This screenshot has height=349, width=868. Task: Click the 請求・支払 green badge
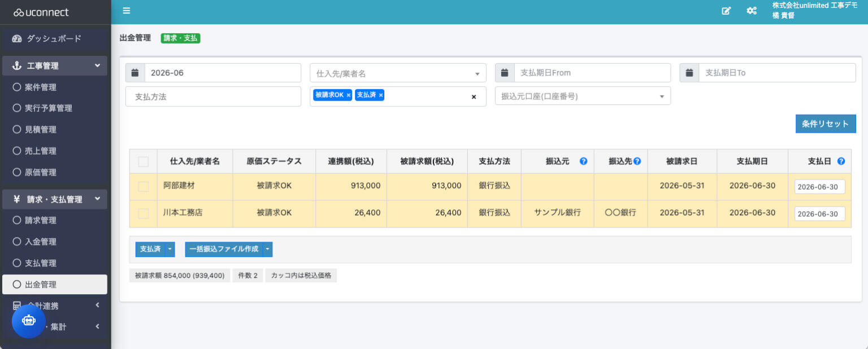pyautogui.click(x=180, y=38)
